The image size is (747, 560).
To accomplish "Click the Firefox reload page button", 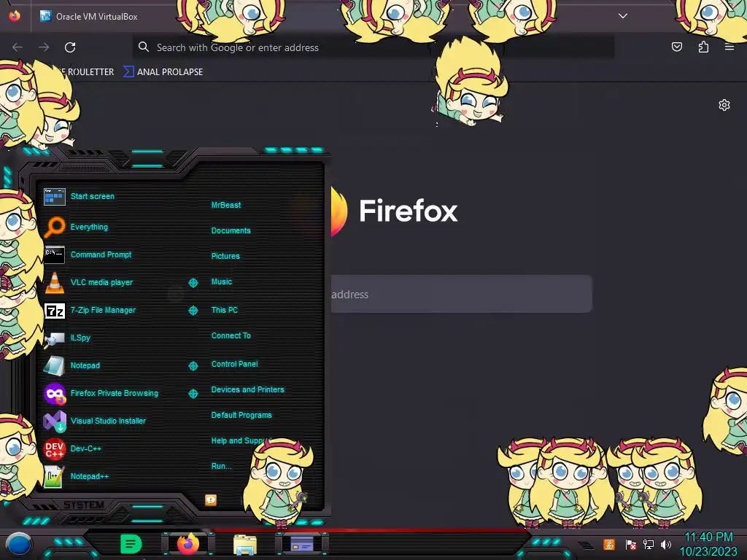I will coord(70,47).
